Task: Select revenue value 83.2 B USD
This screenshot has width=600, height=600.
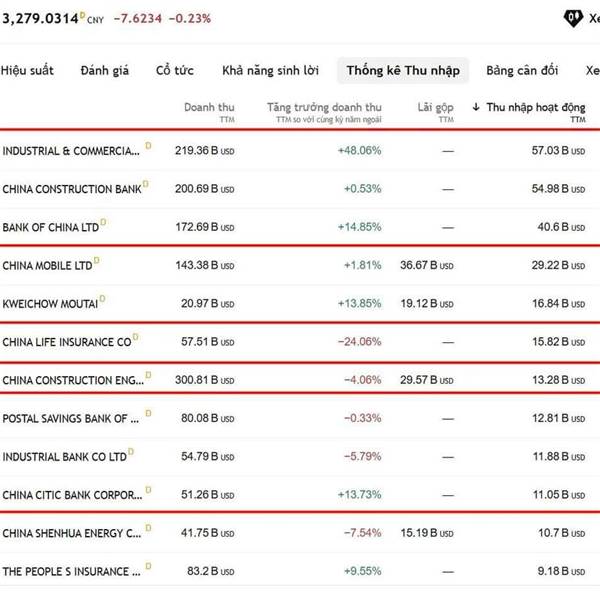Action: (x=210, y=572)
